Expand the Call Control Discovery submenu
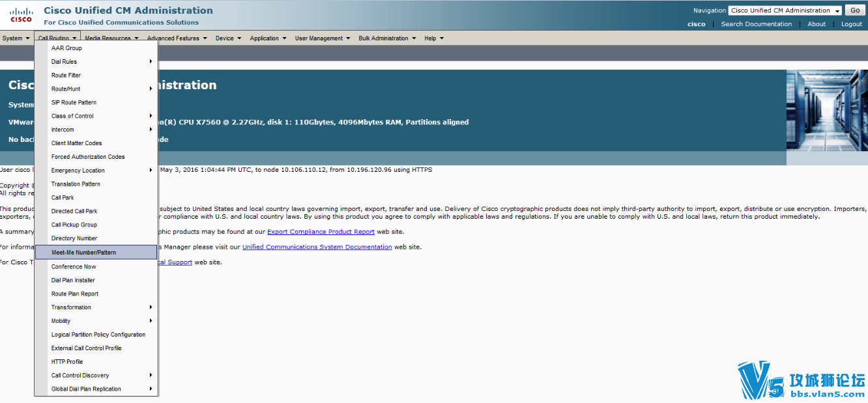The image size is (868, 403). (x=96, y=376)
